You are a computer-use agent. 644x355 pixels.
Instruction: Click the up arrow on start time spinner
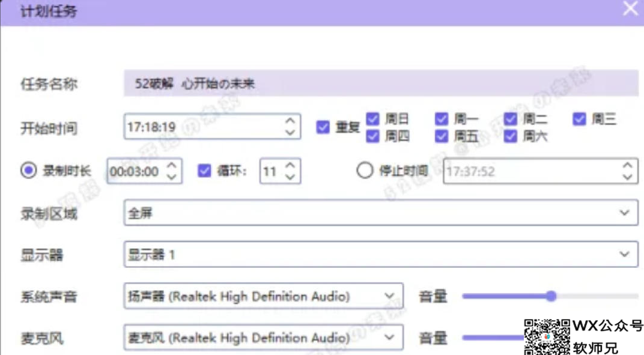click(x=290, y=121)
